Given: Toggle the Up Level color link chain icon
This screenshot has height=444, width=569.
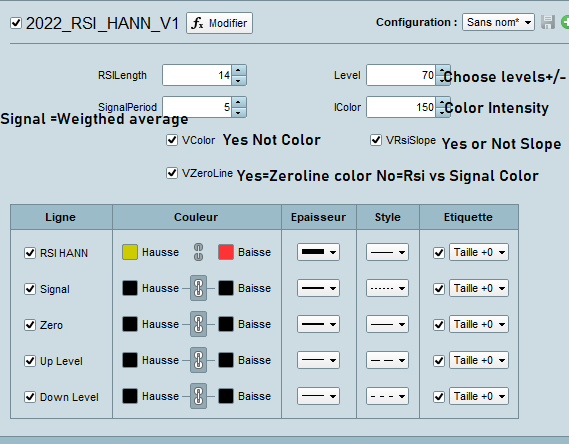Looking at the screenshot, I should click(198, 360).
